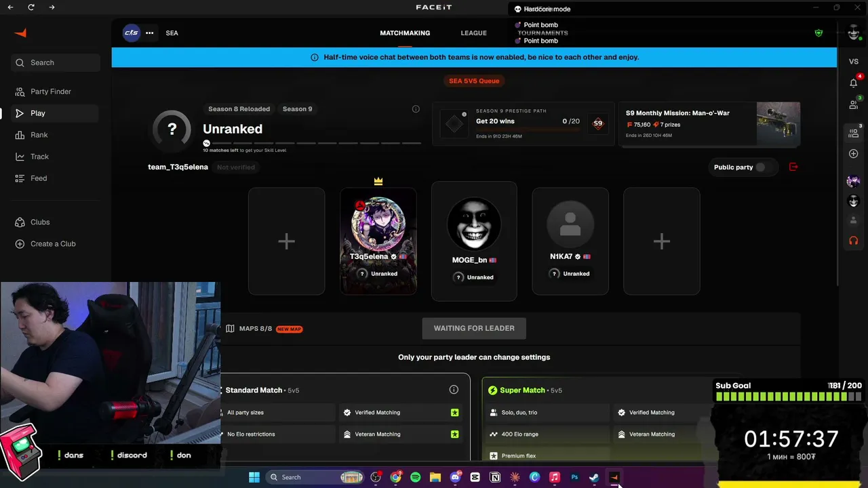Click the Man-o'-War weapon skin thumbnail
Viewport: 868px width, 488px height.
point(778,123)
